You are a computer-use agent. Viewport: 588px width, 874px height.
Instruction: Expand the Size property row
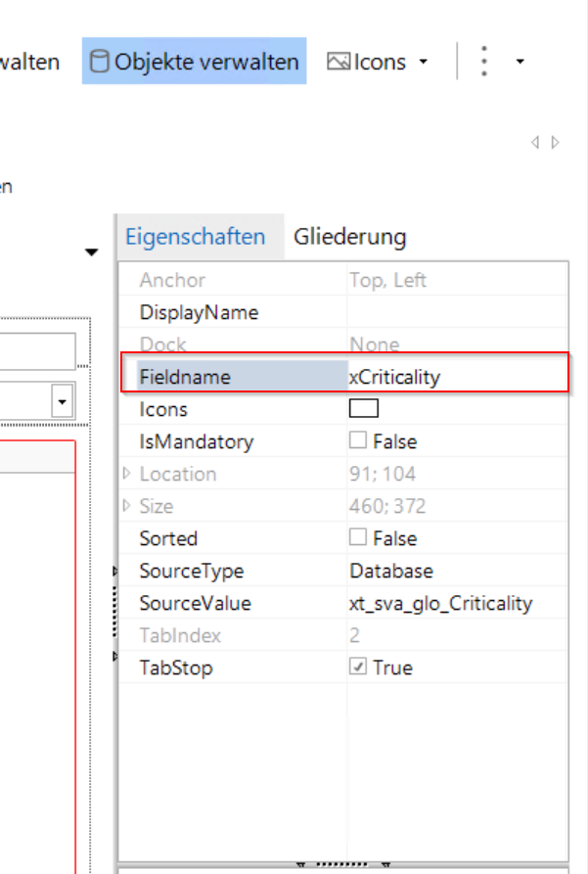[x=126, y=506]
